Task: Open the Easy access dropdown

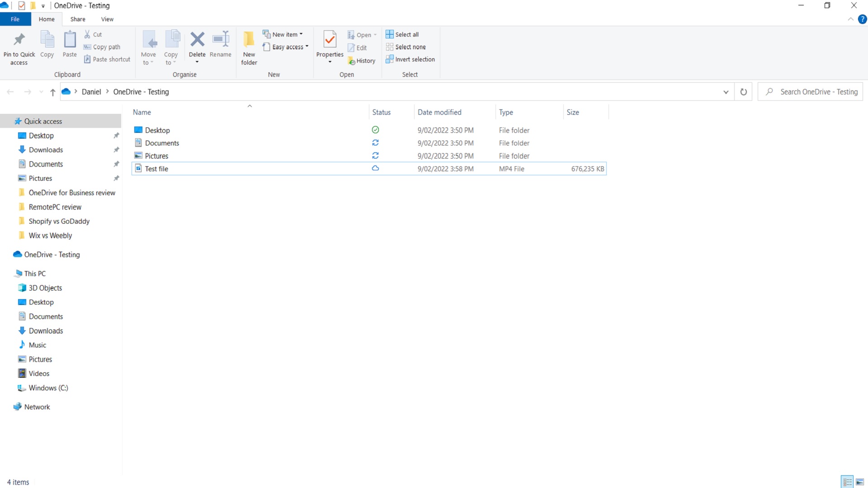Action: [286, 47]
